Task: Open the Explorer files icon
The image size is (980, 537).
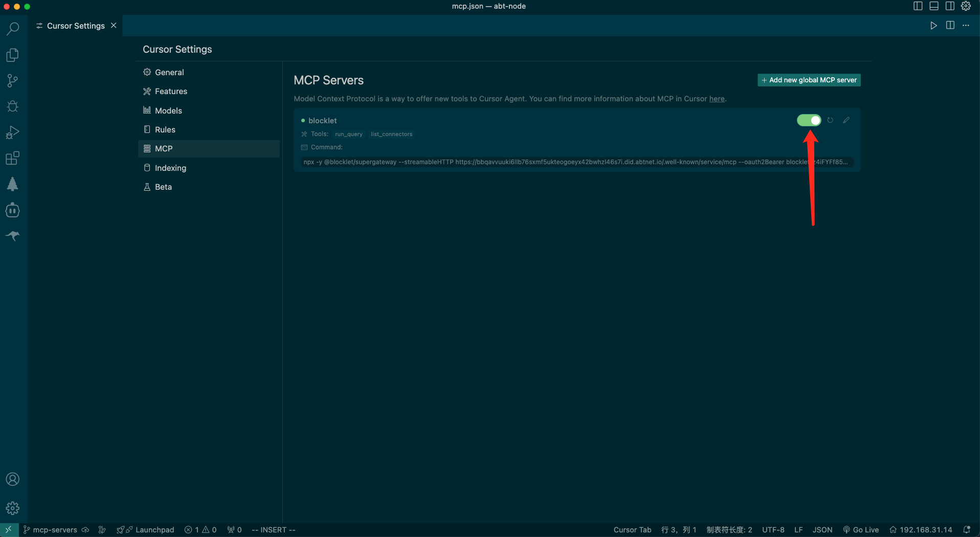Action: [x=13, y=55]
